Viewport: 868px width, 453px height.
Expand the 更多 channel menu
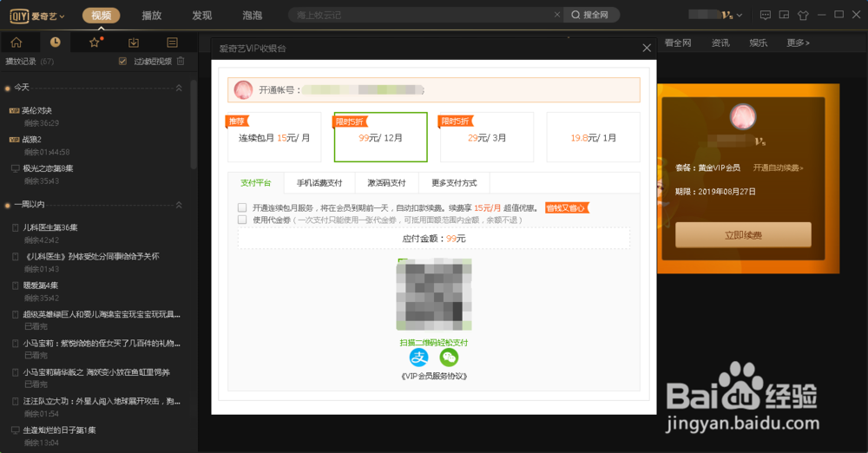tap(798, 43)
